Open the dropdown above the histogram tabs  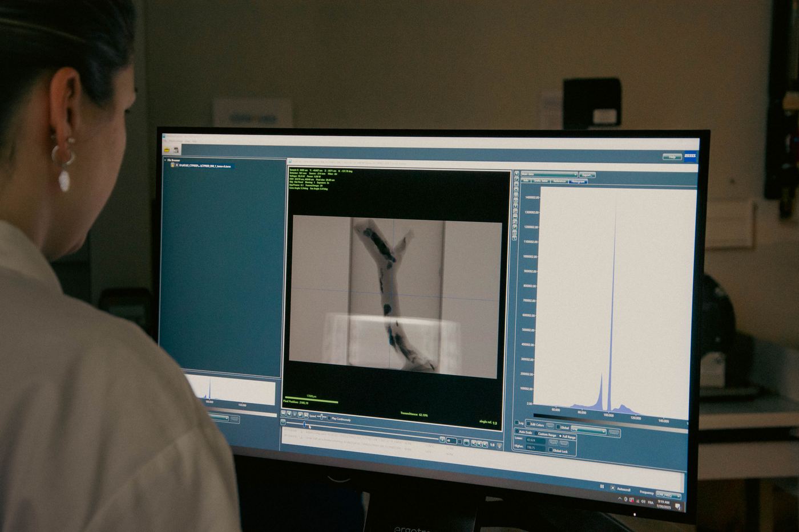click(548, 174)
